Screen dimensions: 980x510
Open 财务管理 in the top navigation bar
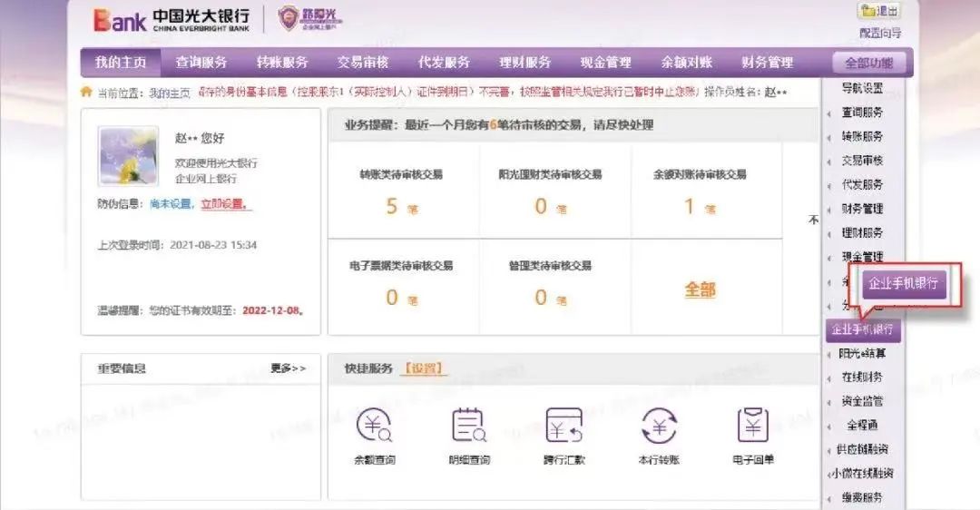click(x=768, y=63)
